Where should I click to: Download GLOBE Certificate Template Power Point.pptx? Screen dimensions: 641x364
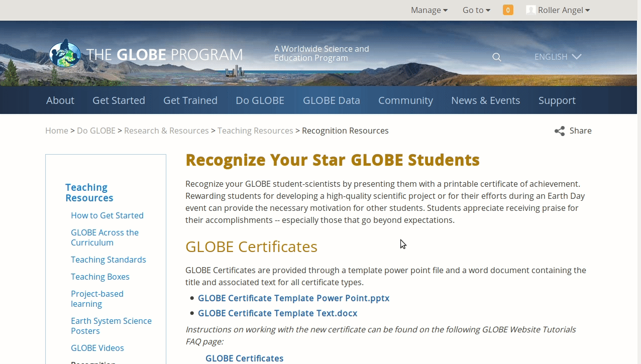[293, 298]
